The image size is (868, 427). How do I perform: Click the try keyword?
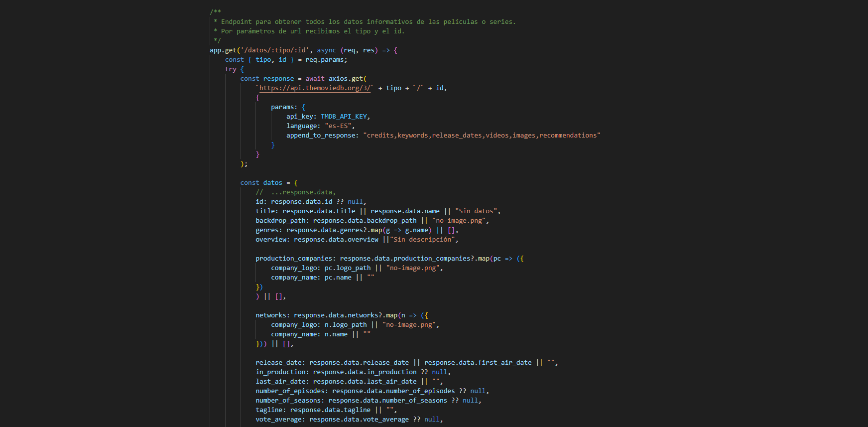point(231,69)
